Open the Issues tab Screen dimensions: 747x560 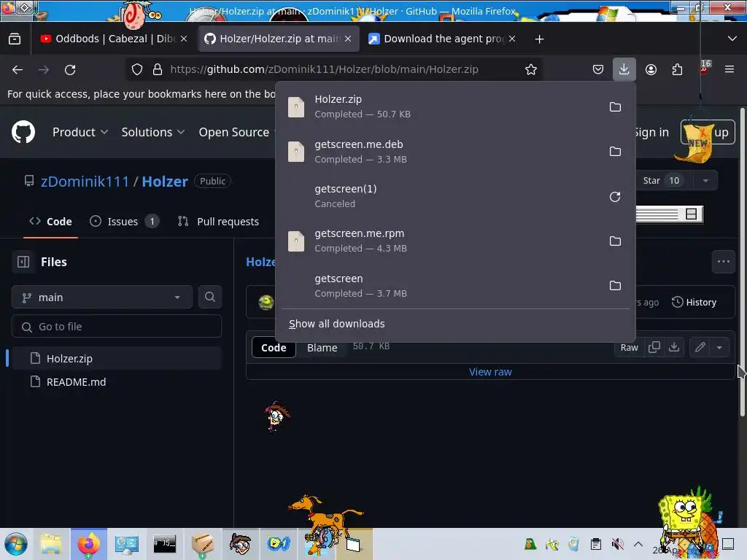pos(124,222)
